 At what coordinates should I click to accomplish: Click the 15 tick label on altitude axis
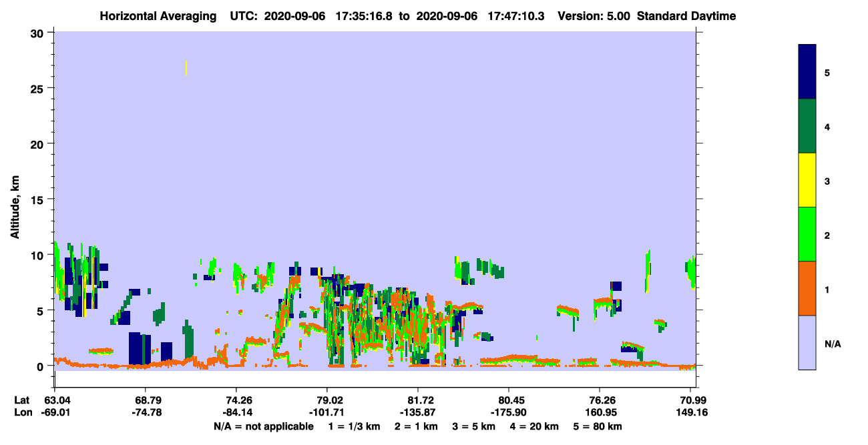[38, 199]
